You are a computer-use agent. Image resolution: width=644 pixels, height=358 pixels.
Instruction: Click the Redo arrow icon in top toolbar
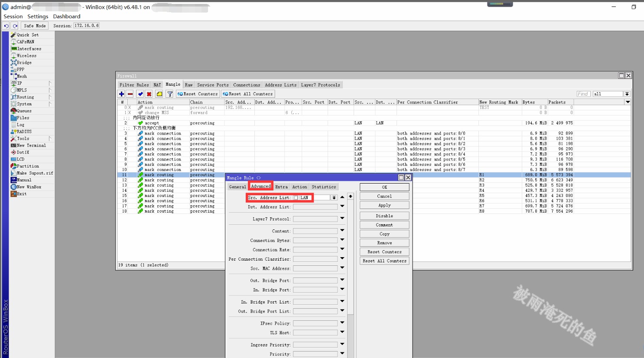coord(15,26)
